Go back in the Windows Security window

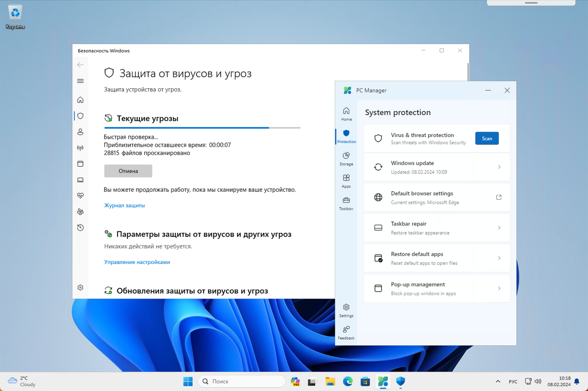pos(80,65)
